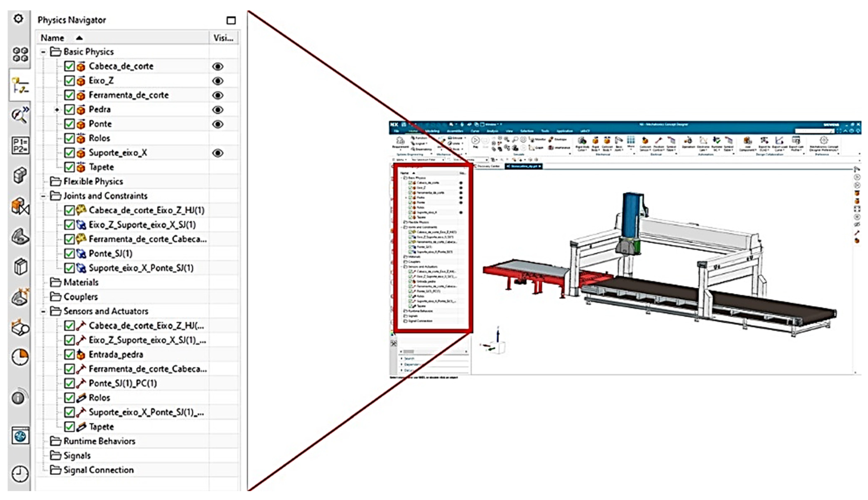Click the Visi... column header

[x=223, y=38]
